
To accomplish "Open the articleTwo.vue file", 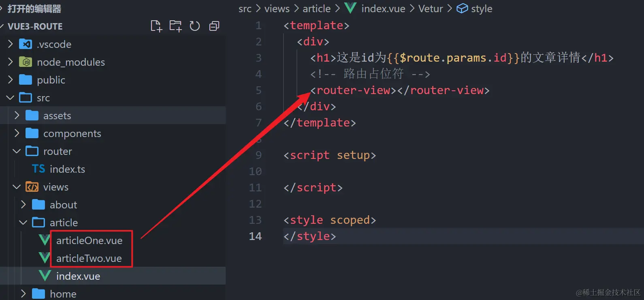I will 89,258.
